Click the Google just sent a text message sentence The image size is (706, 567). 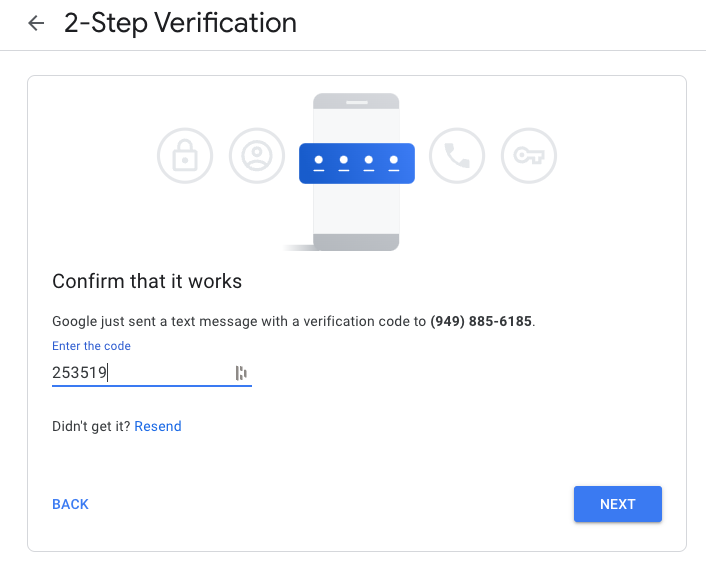(294, 321)
